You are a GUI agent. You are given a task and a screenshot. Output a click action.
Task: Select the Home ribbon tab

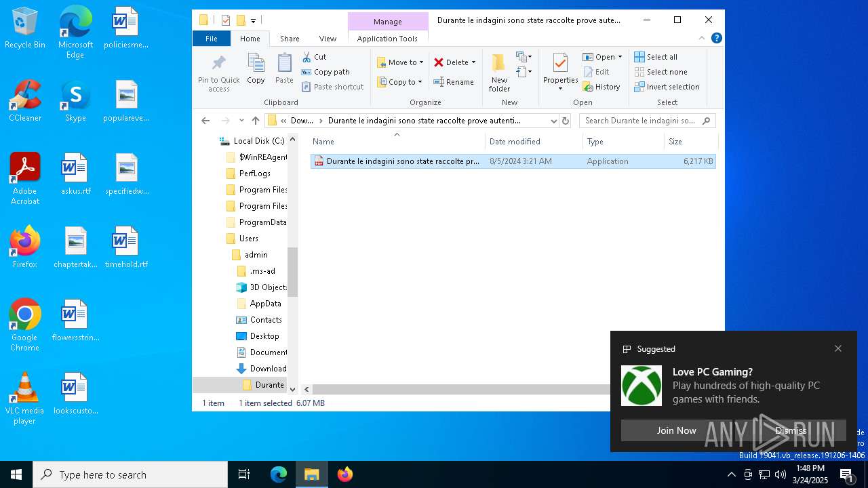click(250, 39)
